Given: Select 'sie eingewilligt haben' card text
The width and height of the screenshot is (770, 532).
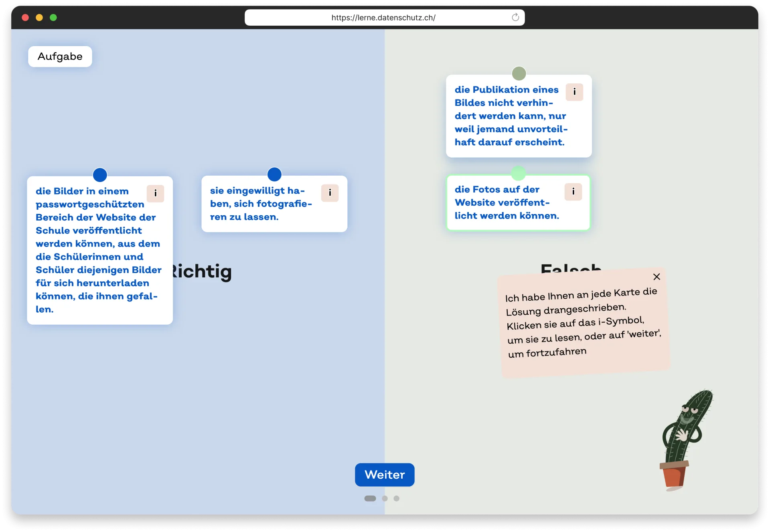Looking at the screenshot, I should pos(260,204).
